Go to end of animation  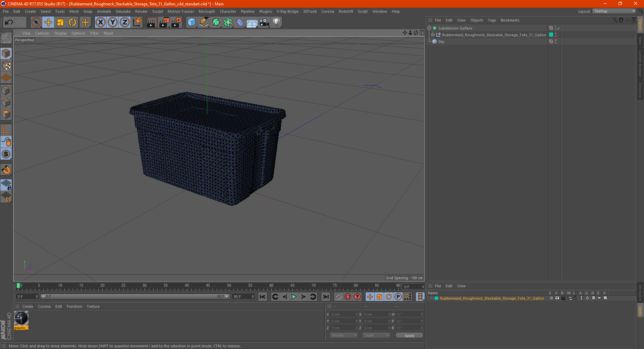(x=326, y=297)
